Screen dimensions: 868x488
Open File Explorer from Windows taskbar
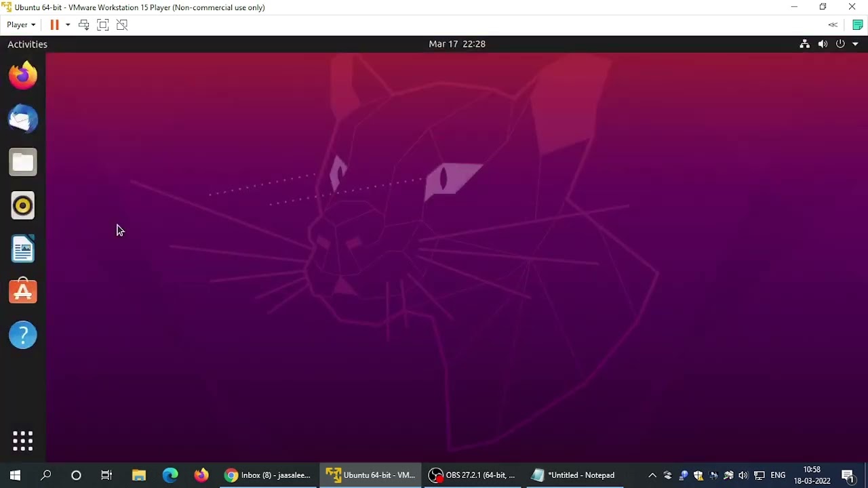tap(139, 475)
